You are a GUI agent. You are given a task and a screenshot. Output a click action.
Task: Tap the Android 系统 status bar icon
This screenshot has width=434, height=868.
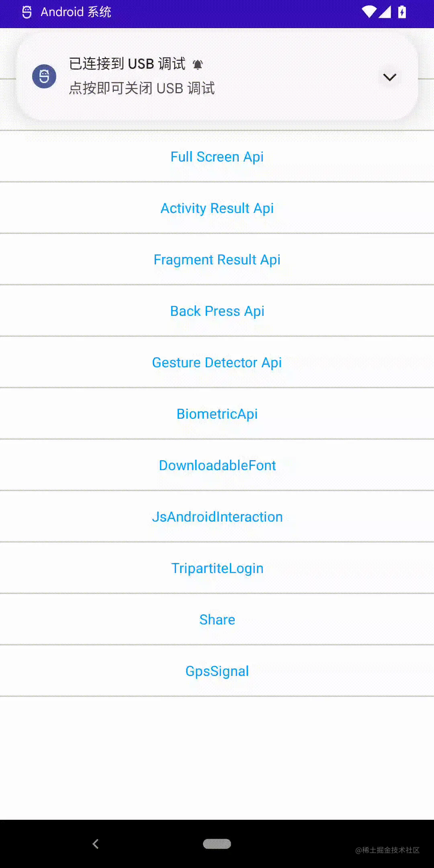tap(27, 12)
